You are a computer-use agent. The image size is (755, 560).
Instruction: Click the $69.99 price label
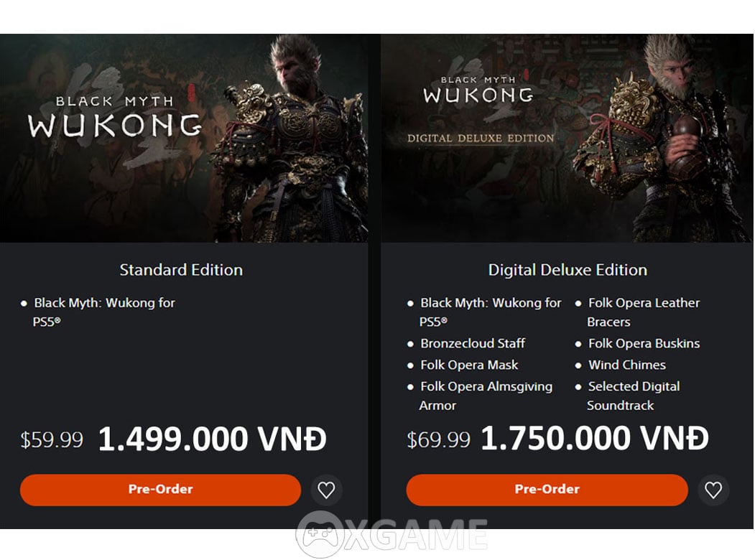pos(439,439)
